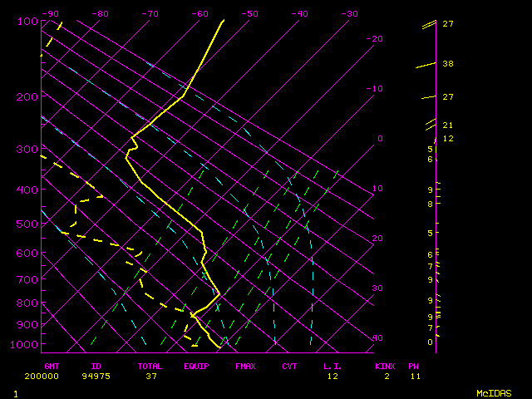Click the -20 isotherm label on right axis
This screenshot has width=532, height=399.
click(x=376, y=39)
